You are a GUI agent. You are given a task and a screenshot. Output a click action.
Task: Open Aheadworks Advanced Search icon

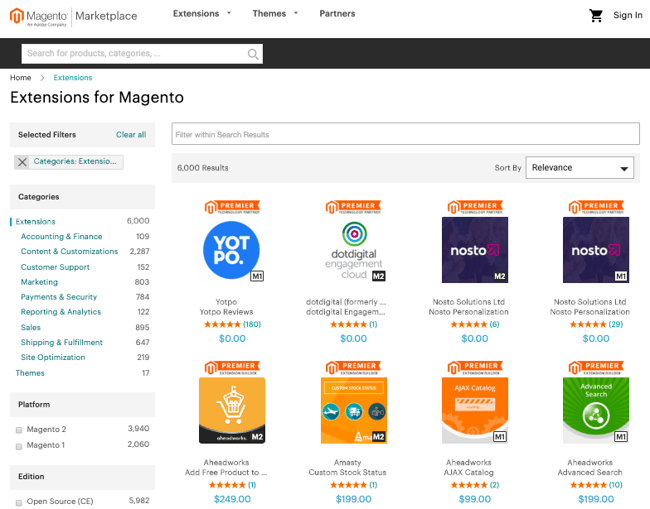pyautogui.click(x=595, y=410)
